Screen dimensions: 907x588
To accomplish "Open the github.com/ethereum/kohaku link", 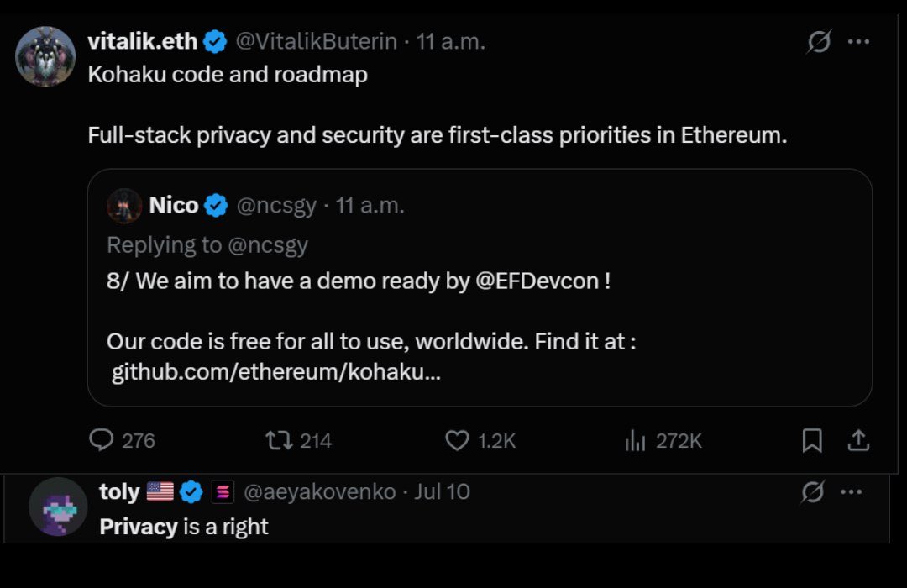I will click(x=275, y=371).
